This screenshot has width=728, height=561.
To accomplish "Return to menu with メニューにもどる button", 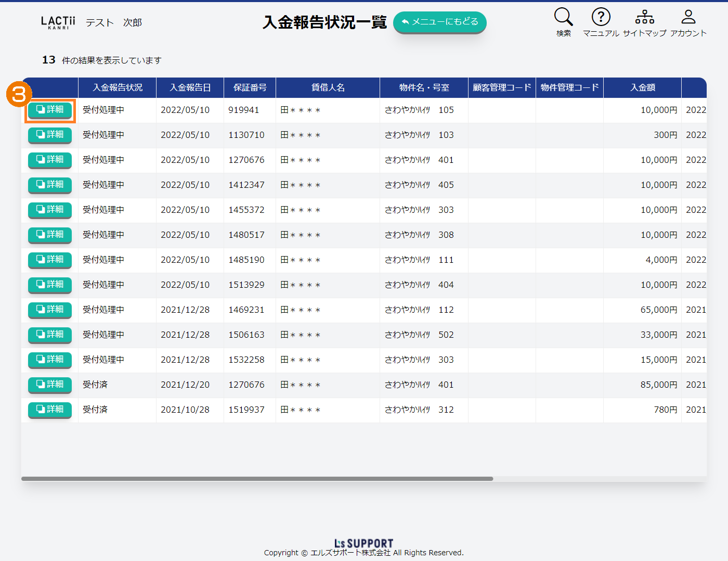I will [x=439, y=22].
